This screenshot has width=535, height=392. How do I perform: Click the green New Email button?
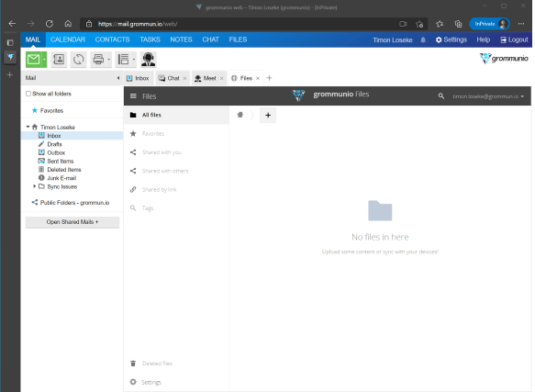34,60
